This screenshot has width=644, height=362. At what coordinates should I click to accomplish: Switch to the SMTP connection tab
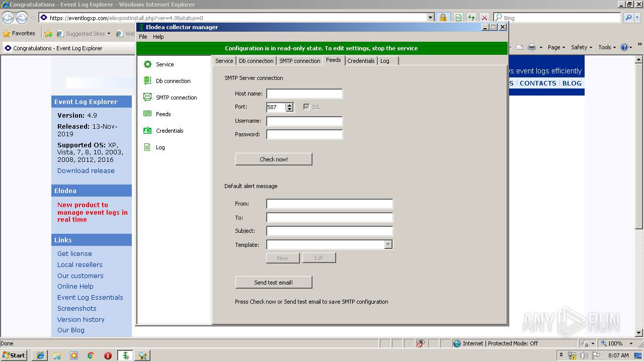pyautogui.click(x=300, y=61)
